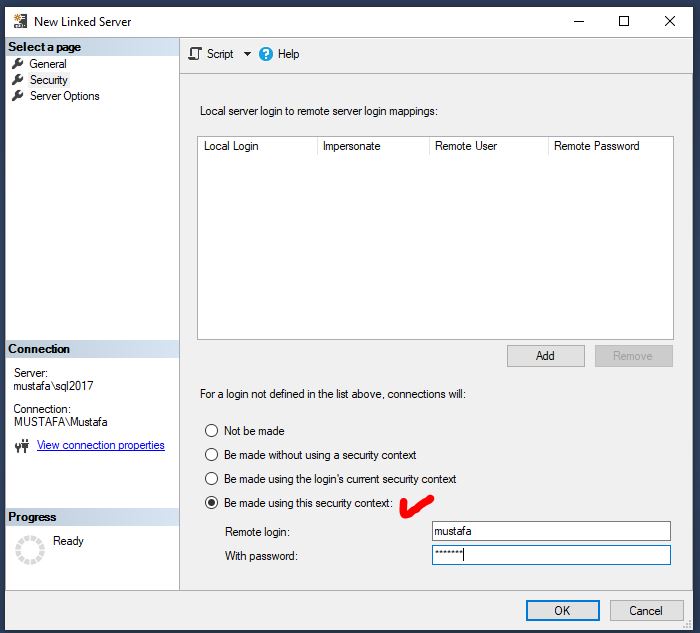
Task: Click the Remote User column header
Action: (x=489, y=146)
